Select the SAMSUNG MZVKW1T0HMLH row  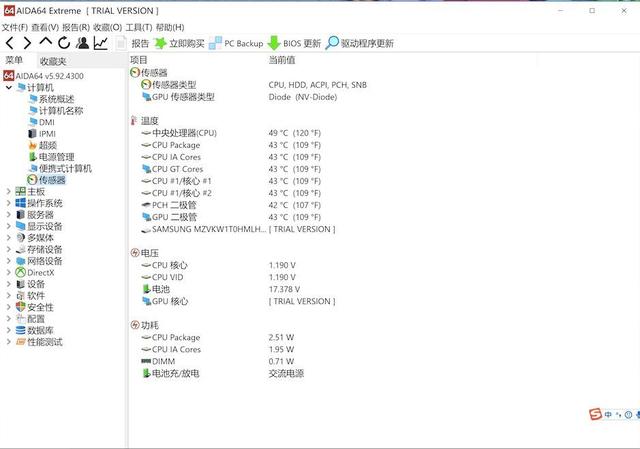(238, 229)
